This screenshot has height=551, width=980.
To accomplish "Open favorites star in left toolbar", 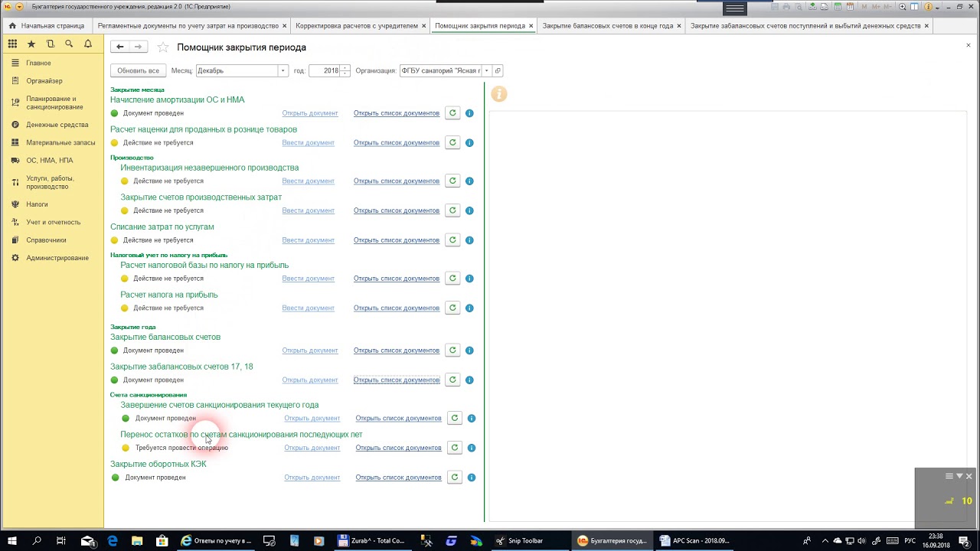I will tap(31, 44).
